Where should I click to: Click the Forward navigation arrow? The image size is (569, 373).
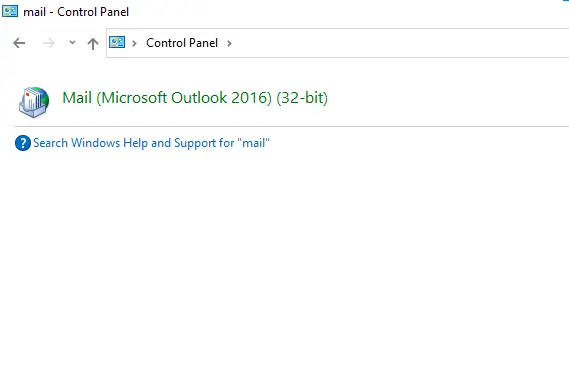point(49,43)
